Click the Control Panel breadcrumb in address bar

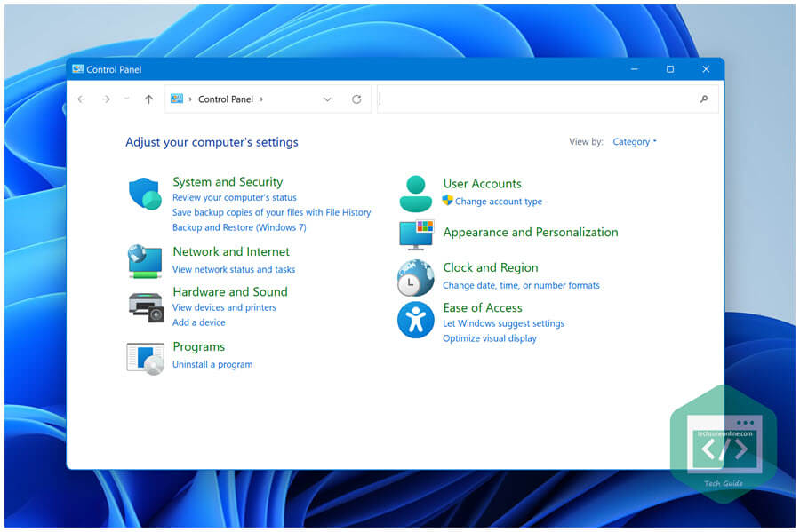click(x=226, y=99)
